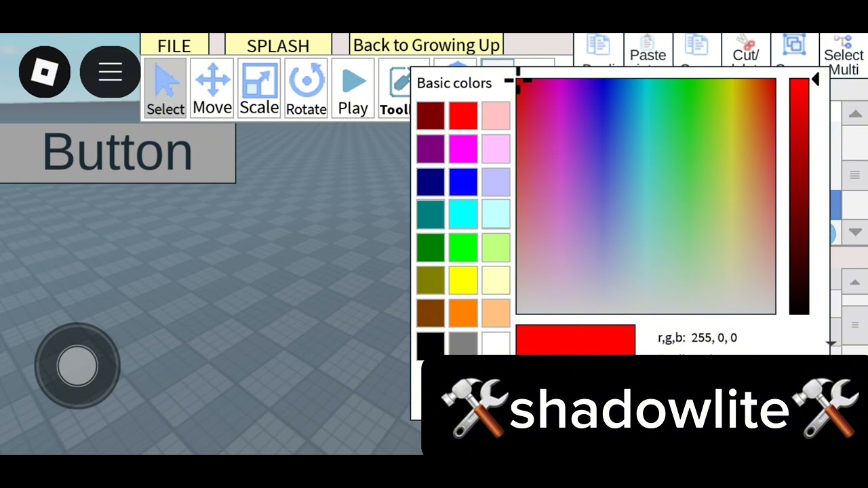868x488 pixels.
Task: Activate the Scale tool
Action: 259,88
